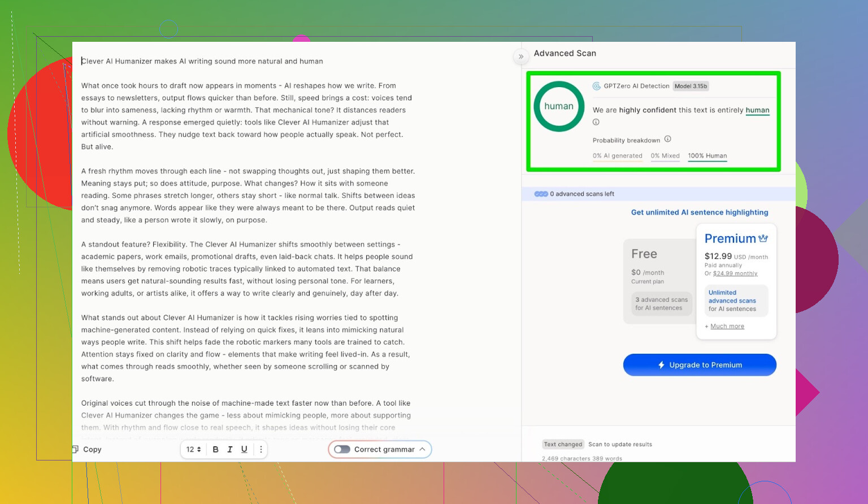Screen dimensions: 868x504
Task: Click the GPTZero AI Detection logo icon
Action: click(596, 86)
